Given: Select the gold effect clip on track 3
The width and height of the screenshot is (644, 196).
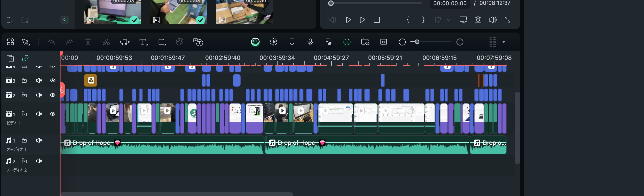Looking at the screenshot, I should [x=91, y=80].
